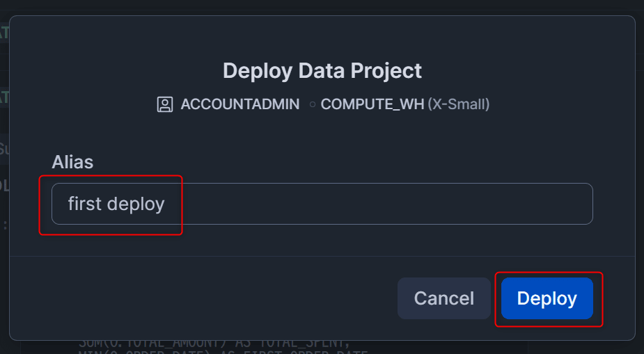This screenshot has height=354, width=644.
Task: Click the blue Deploy button
Action: 547,298
